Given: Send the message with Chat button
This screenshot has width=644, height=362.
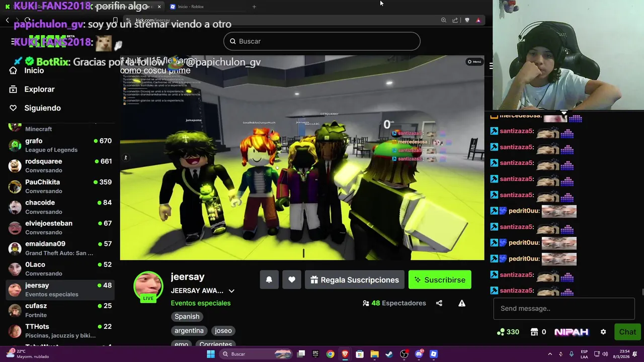Looking at the screenshot, I should pos(627,332).
